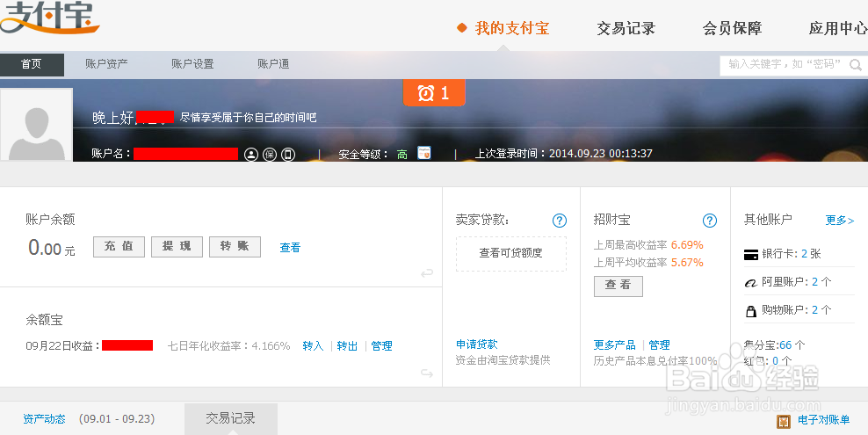Click the 提现 button
Screen dimensions: 868x435
pos(177,247)
